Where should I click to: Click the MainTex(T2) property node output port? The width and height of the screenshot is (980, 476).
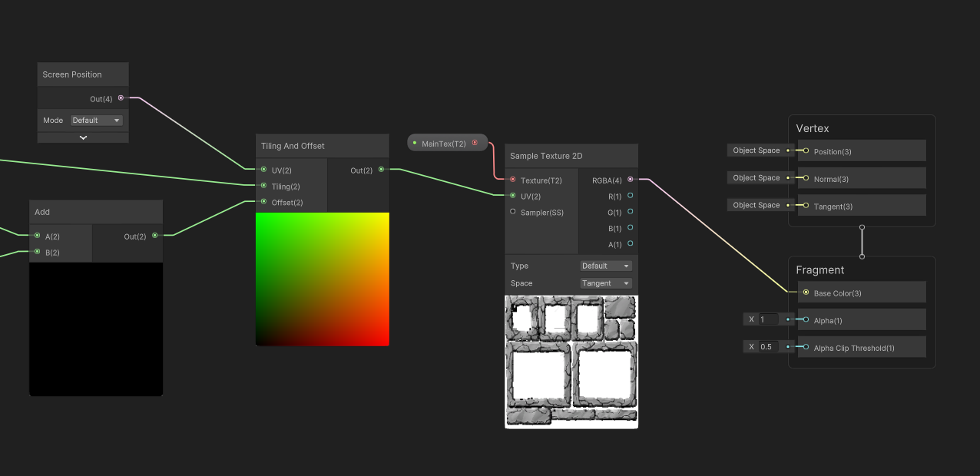pos(475,142)
